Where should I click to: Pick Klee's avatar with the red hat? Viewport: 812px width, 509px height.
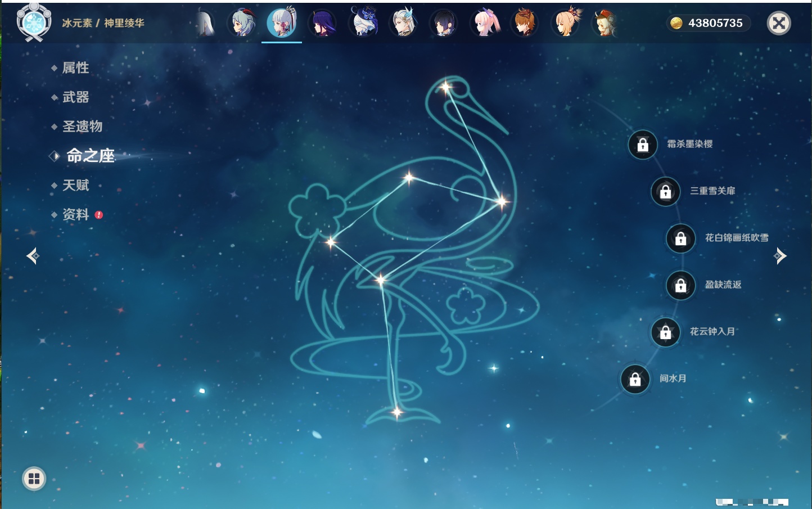point(605,24)
